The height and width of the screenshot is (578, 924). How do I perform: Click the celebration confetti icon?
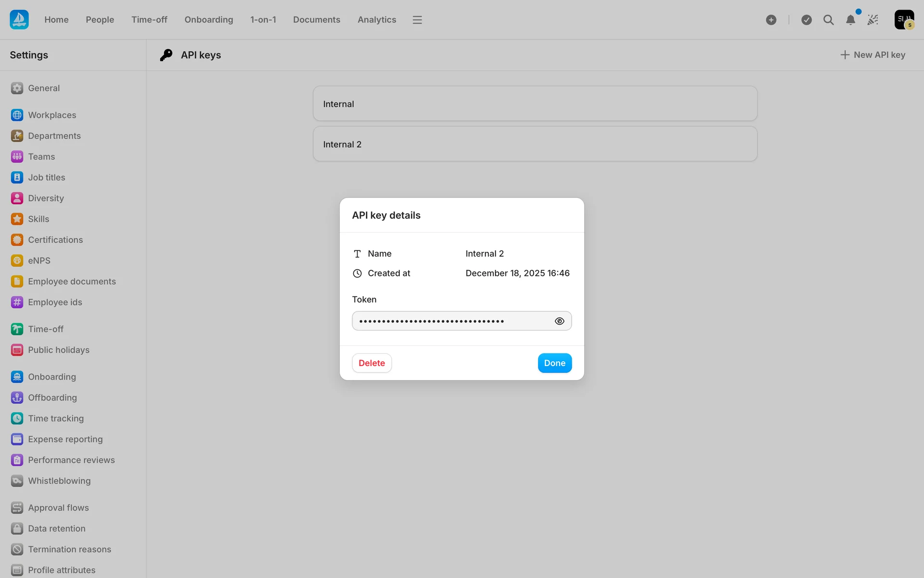pyautogui.click(x=873, y=20)
